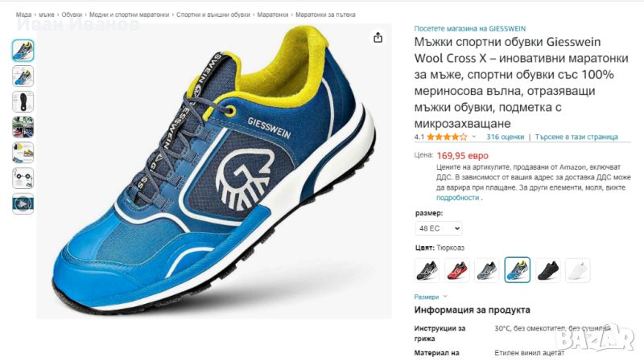Open the lifestyle collage thumbnail

[23, 127]
